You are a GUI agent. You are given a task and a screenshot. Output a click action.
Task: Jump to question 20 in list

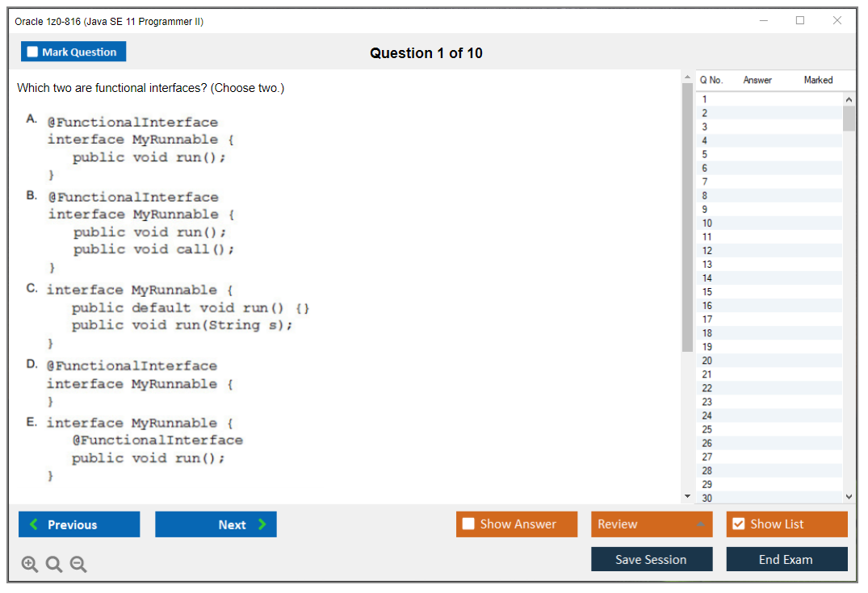(707, 361)
